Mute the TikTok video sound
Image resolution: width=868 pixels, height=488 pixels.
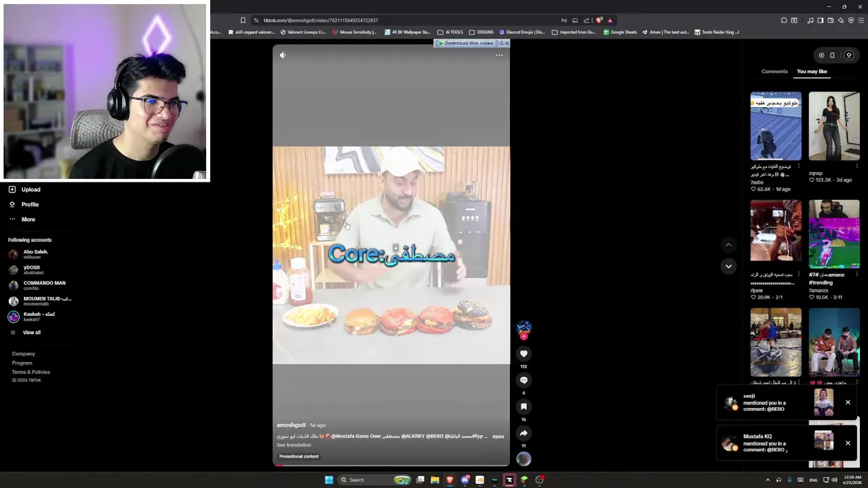tap(283, 55)
